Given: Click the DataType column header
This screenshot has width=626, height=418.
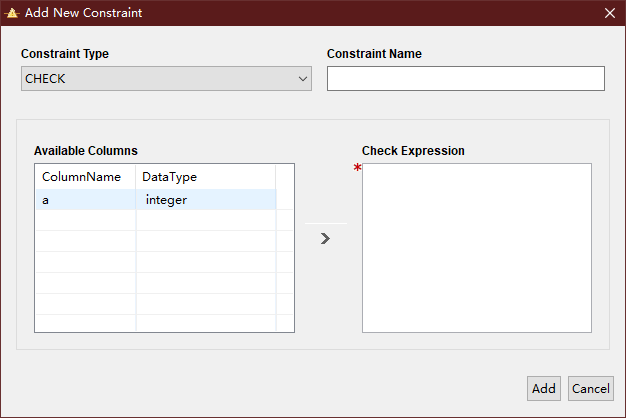Looking at the screenshot, I should coord(206,177).
